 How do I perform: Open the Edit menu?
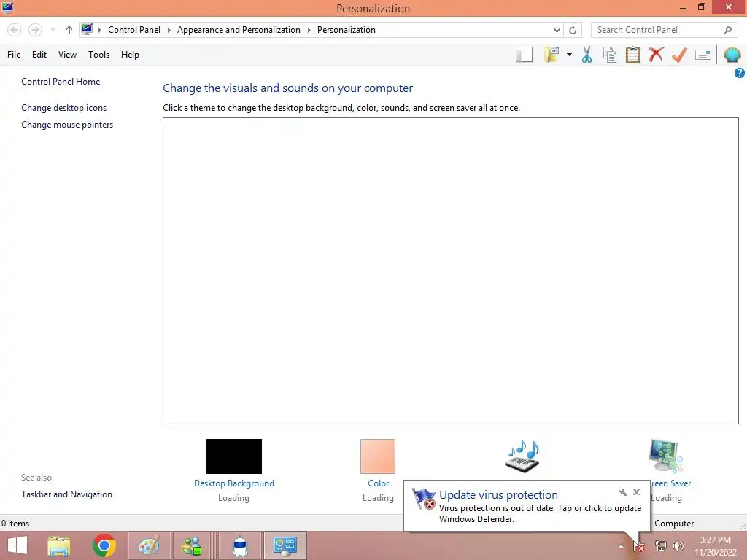pos(39,55)
